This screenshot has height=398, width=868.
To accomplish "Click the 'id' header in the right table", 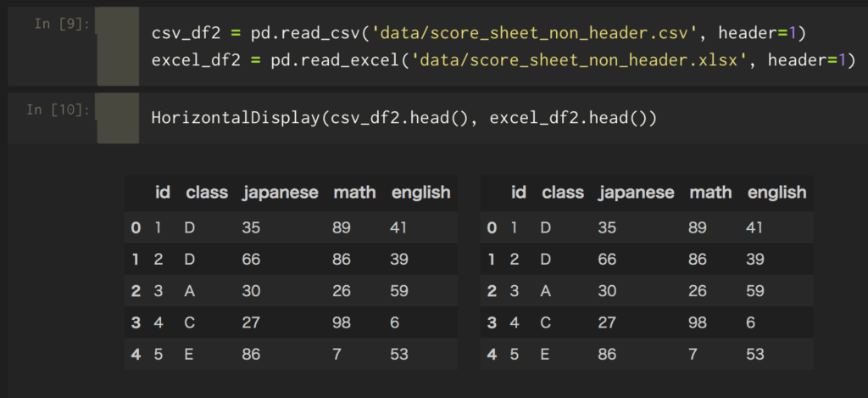I will [x=519, y=193].
